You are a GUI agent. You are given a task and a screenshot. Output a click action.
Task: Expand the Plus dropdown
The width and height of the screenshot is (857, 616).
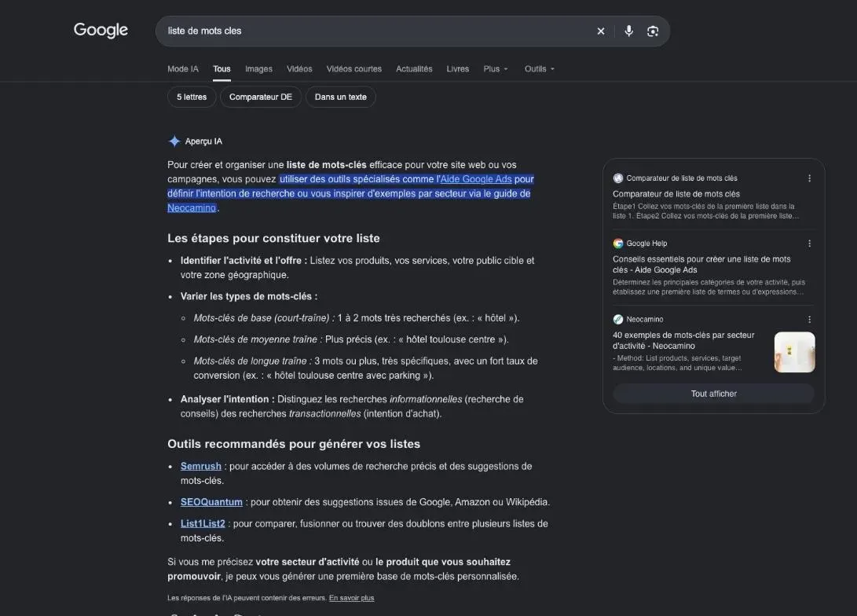(x=496, y=69)
